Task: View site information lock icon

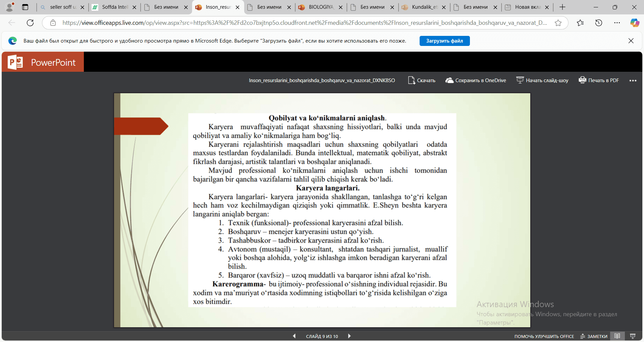Action: 53,23
